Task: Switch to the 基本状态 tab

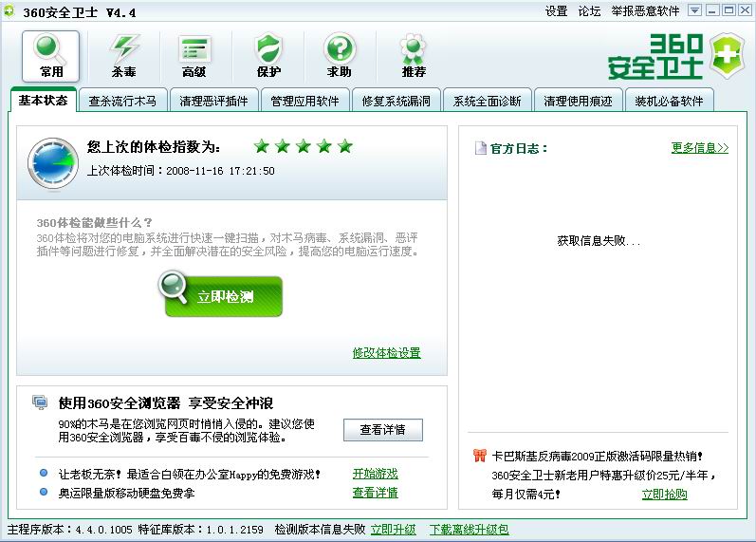Action: (44, 100)
